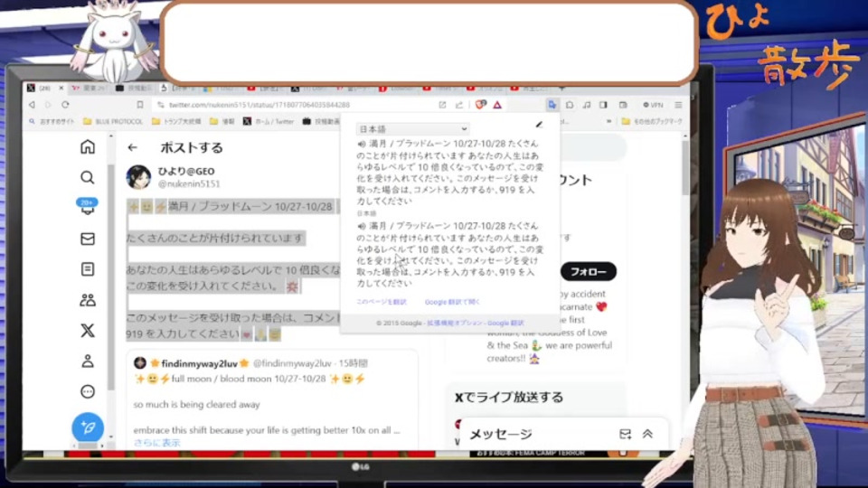Open the X Premium logo icon

[x=88, y=331]
